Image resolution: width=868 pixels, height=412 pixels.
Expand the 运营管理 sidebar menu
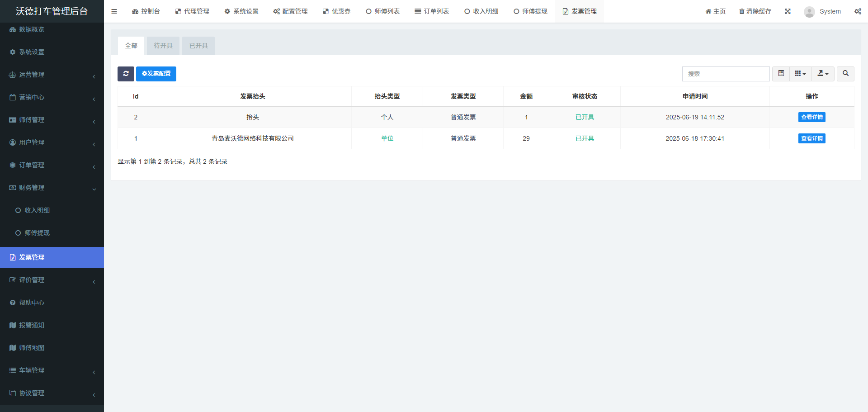point(52,75)
